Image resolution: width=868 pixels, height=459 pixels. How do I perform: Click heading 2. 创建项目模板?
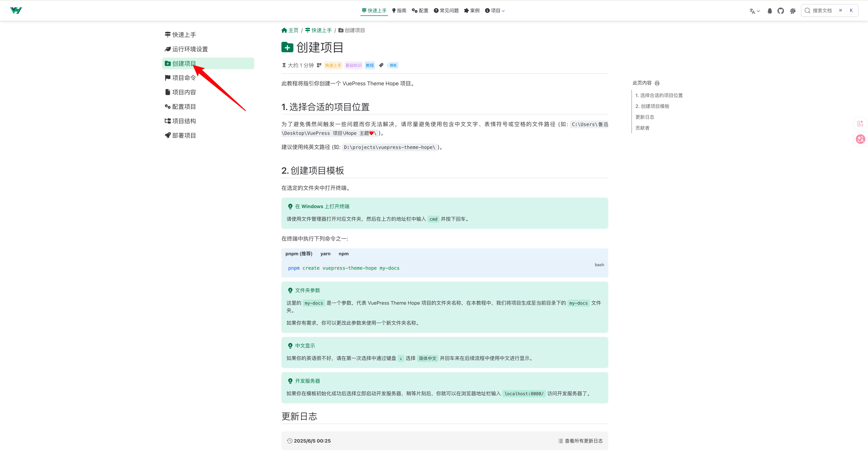(x=313, y=171)
